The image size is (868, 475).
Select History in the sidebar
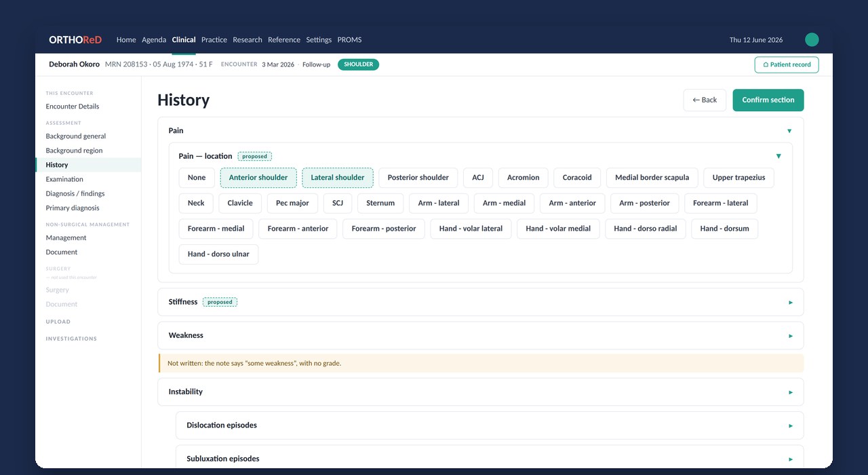pos(88,165)
